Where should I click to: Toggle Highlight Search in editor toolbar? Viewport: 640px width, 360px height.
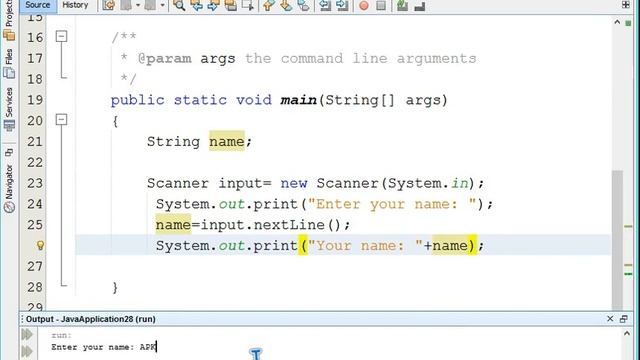tap(231, 5)
